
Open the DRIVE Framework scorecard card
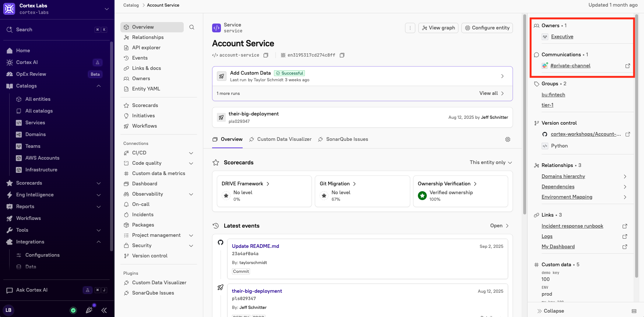point(264,191)
